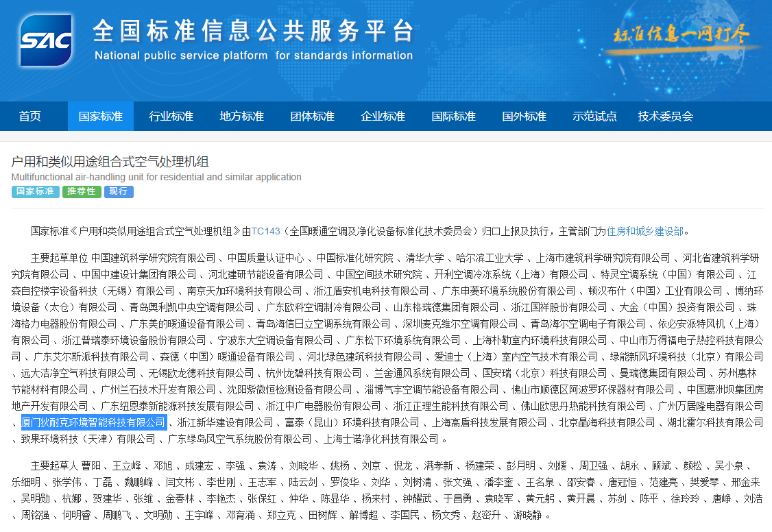Click the highlighted 厦门狄耐克环境智能科技有限公司 text
The width and height of the screenshot is (772, 532).
94,422
